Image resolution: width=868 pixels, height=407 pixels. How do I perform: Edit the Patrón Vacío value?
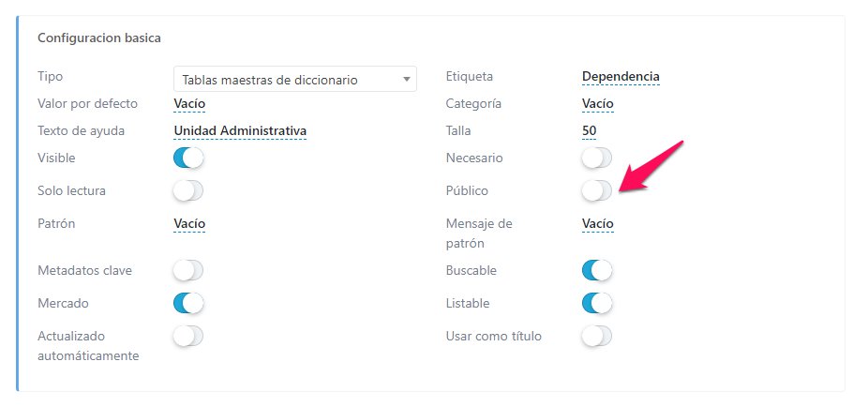[x=189, y=223]
